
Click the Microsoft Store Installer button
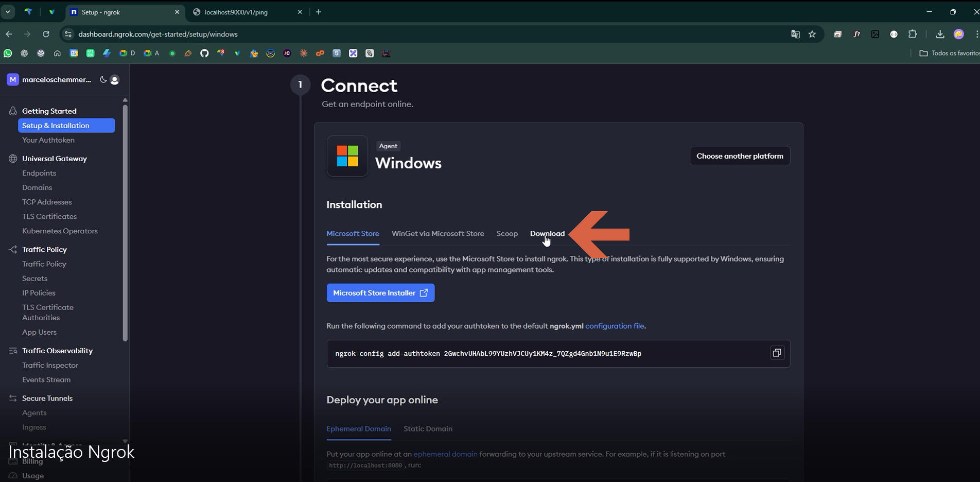pos(380,293)
